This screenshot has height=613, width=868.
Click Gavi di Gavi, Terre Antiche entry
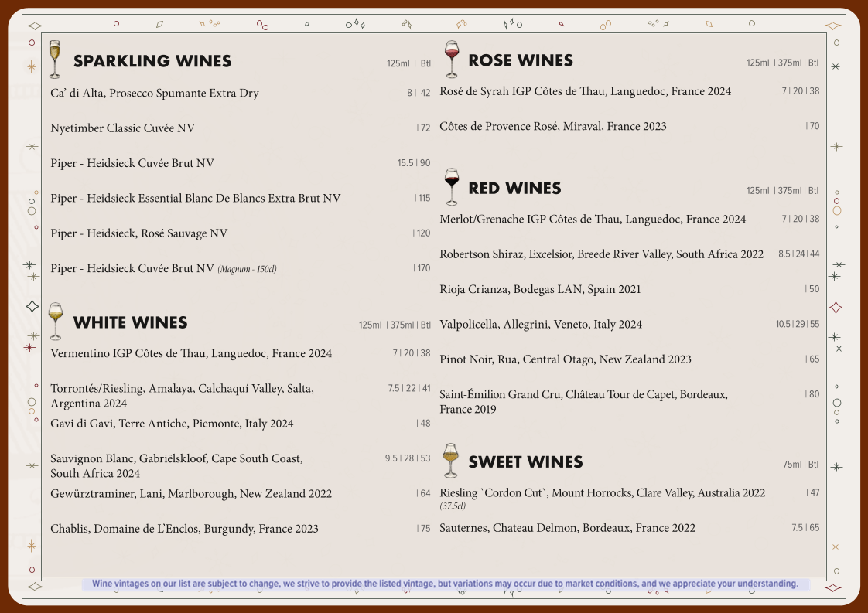[172, 424]
